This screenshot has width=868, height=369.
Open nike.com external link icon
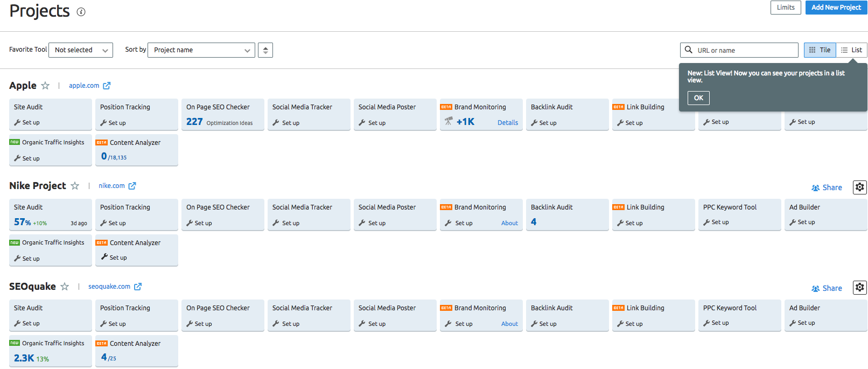pyautogui.click(x=132, y=186)
